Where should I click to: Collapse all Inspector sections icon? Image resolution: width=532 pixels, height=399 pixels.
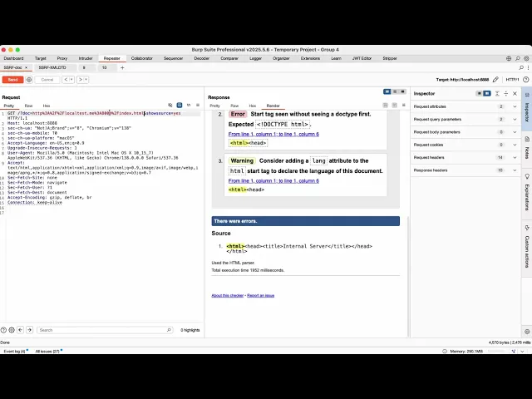click(497, 93)
